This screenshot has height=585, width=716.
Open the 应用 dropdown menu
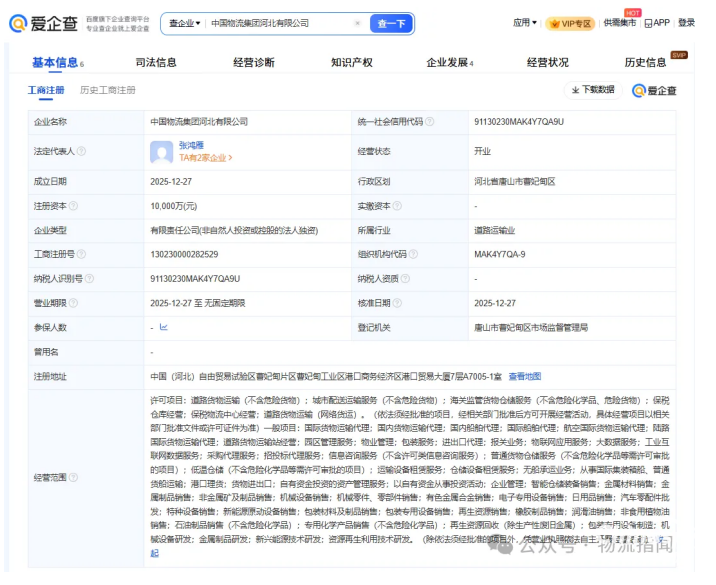pyautogui.click(x=525, y=22)
